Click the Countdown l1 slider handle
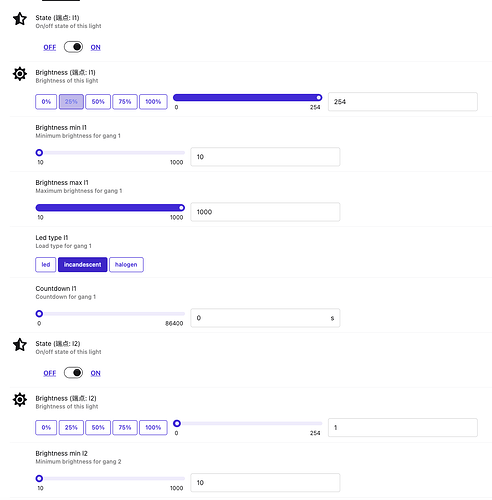 [39, 314]
